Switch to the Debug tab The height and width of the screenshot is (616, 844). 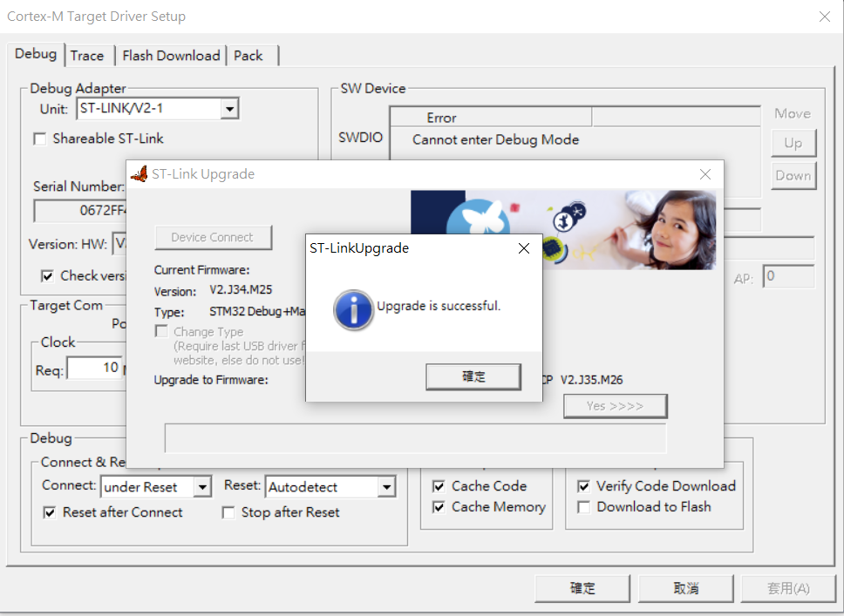click(x=36, y=54)
